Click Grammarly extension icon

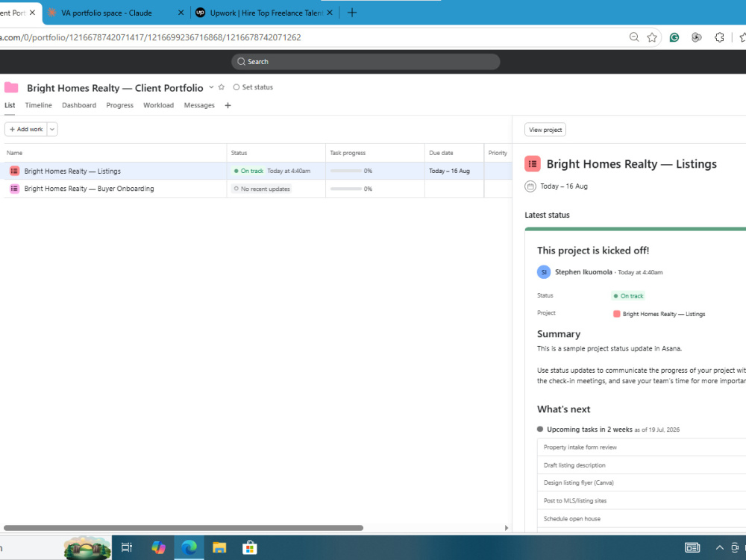[674, 37]
